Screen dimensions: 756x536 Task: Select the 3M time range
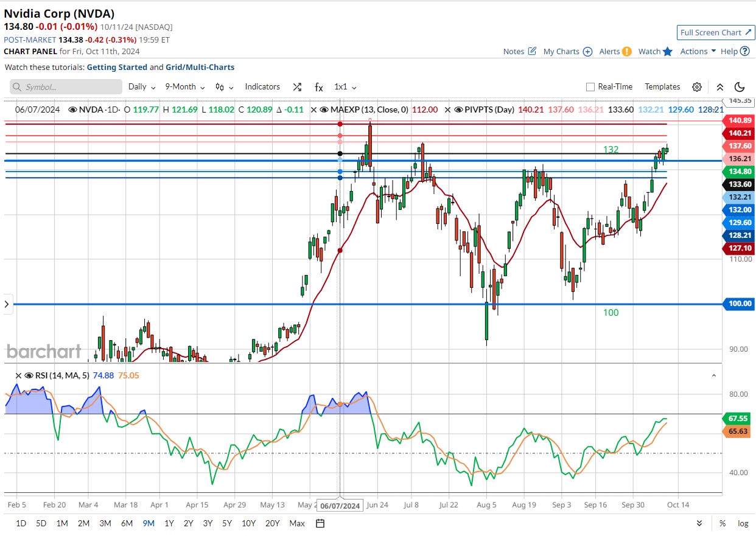tap(105, 523)
